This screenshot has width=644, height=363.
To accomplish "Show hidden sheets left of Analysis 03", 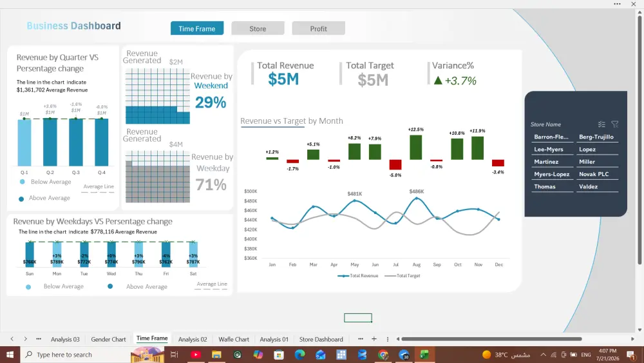I will coord(39,338).
